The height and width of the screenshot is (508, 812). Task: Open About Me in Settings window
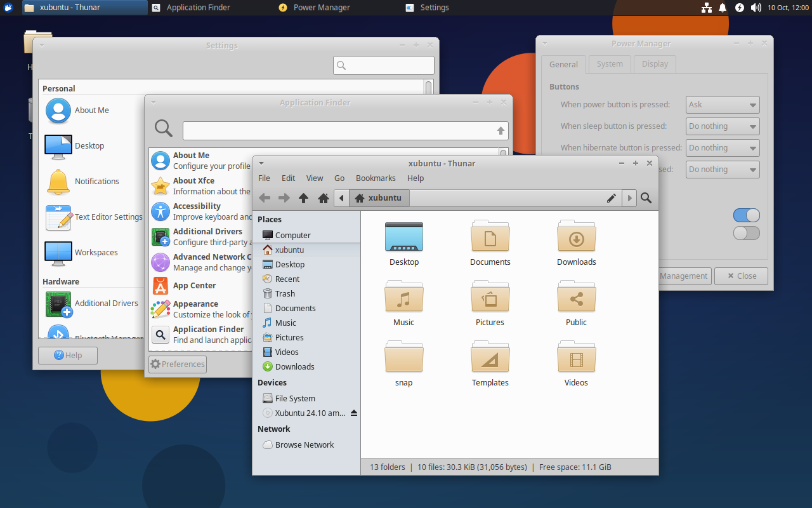(x=77, y=110)
